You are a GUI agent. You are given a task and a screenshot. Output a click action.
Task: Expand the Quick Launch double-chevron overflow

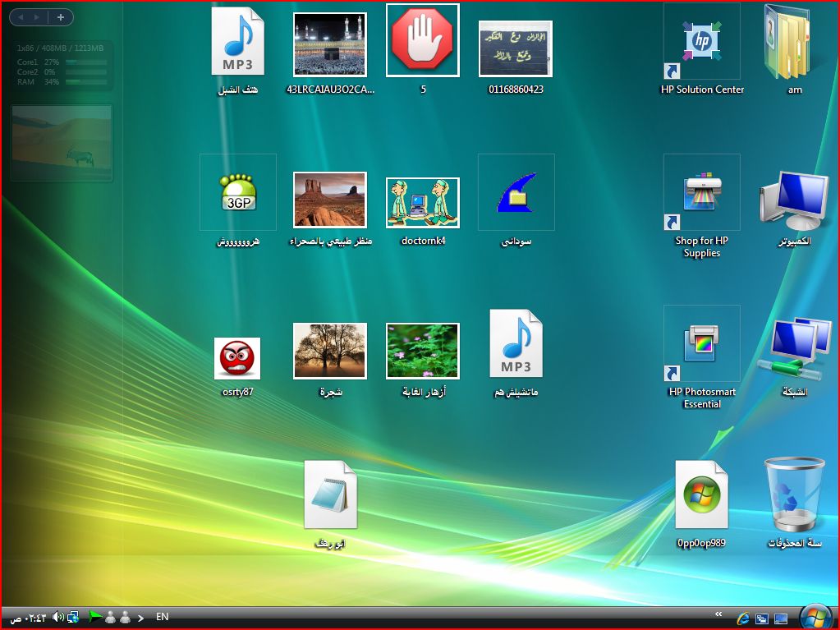click(719, 614)
